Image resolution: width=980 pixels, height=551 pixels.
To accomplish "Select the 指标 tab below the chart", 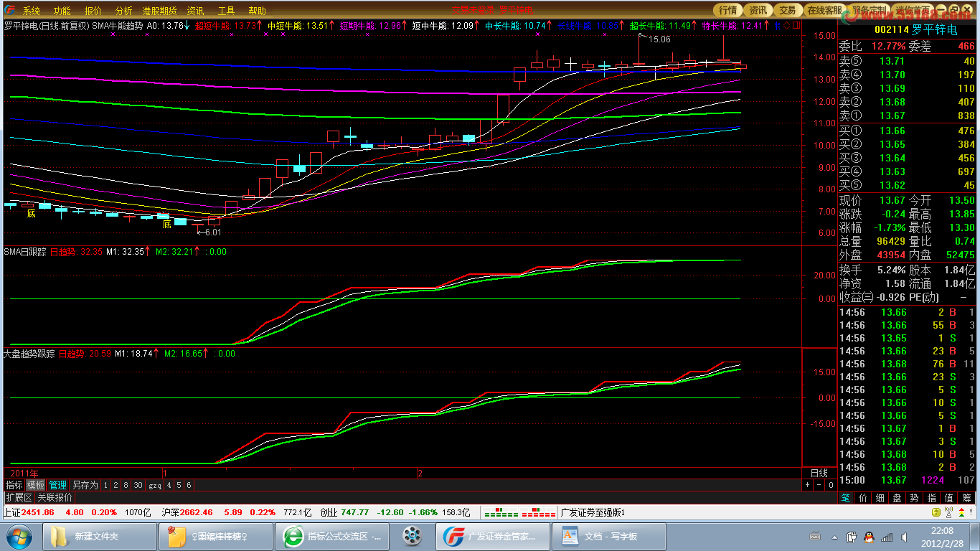I will (14, 485).
